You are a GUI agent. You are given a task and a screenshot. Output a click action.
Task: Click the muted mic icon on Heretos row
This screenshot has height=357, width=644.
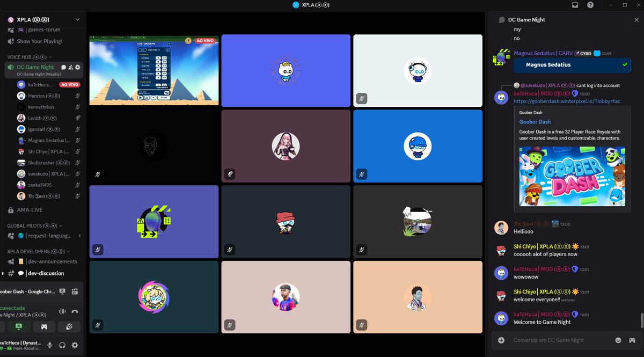point(78,96)
